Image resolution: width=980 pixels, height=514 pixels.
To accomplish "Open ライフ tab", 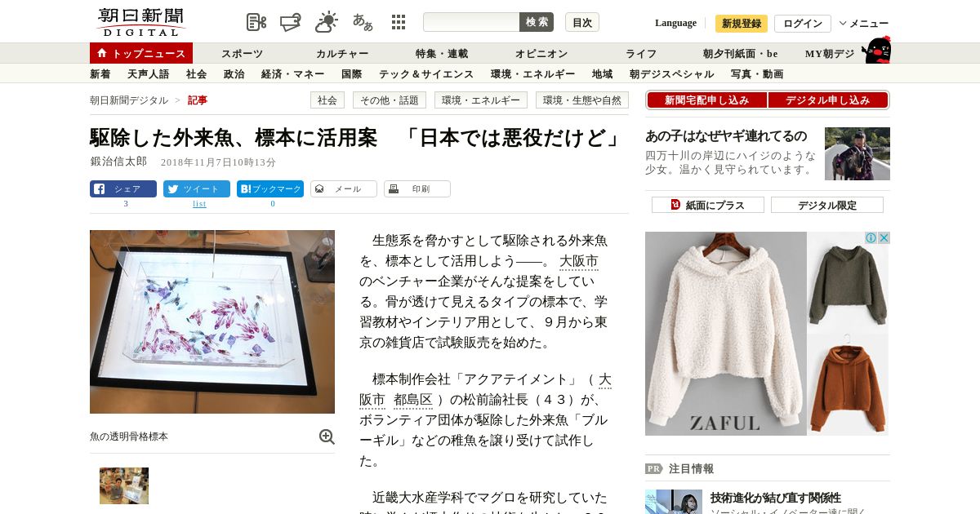I will coord(641,54).
